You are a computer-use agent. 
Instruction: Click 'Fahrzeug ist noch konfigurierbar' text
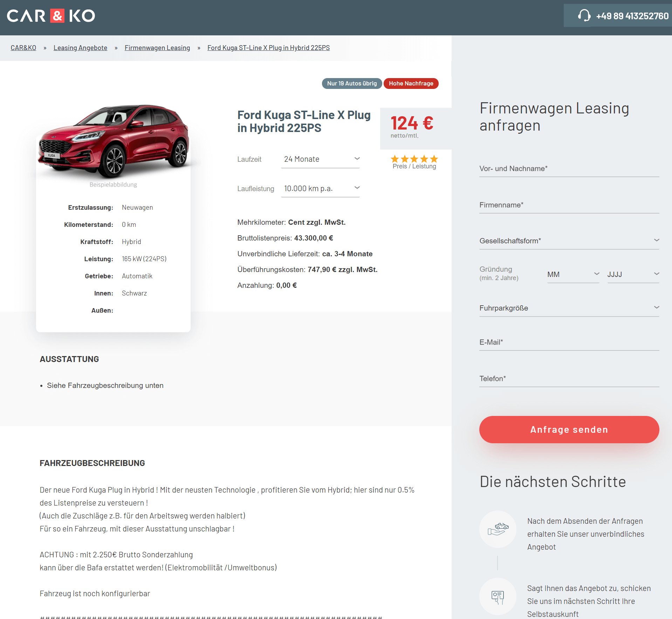pyautogui.click(x=95, y=593)
